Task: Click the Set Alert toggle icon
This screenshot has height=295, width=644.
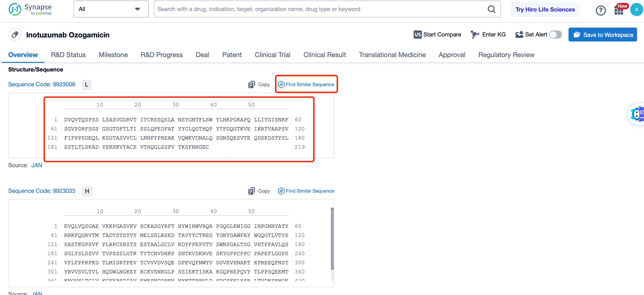Action: [557, 35]
